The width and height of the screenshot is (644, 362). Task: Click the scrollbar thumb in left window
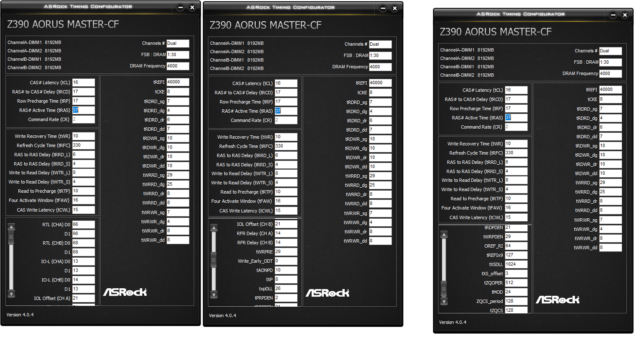point(11,238)
